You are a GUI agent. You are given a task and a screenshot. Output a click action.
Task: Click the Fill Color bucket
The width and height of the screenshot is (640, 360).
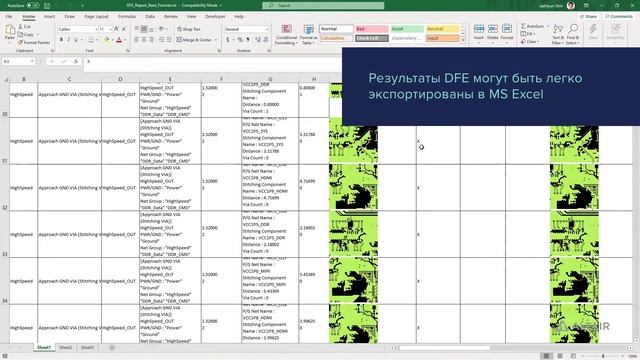tap(107, 40)
